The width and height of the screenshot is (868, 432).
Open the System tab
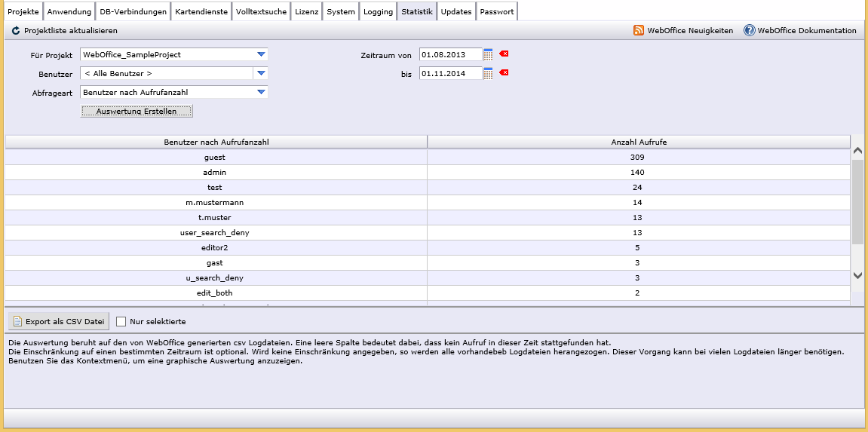[340, 11]
